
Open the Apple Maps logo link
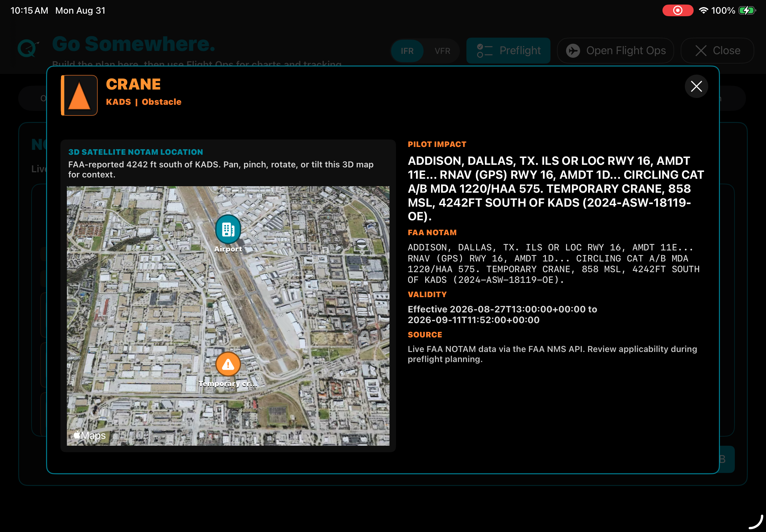tap(90, 435)
